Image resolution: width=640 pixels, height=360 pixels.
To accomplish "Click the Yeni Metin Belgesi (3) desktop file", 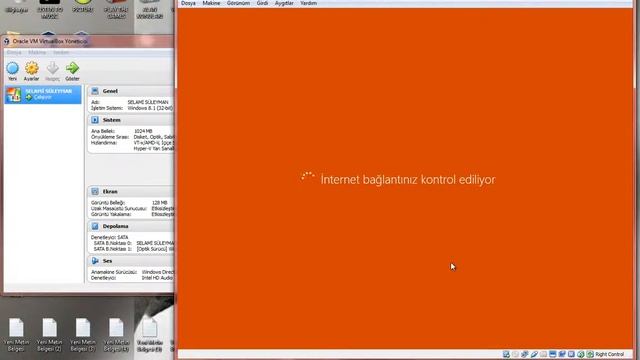I will point(83,335).
